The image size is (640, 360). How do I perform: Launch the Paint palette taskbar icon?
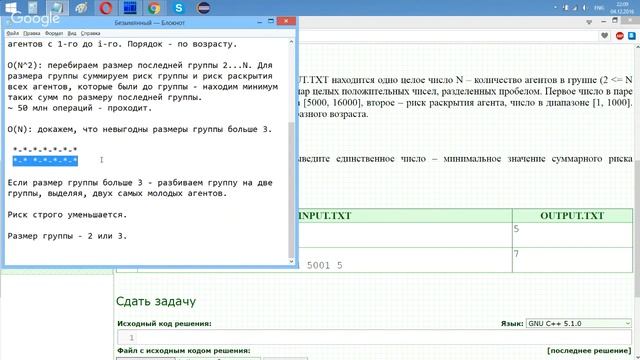81,8
